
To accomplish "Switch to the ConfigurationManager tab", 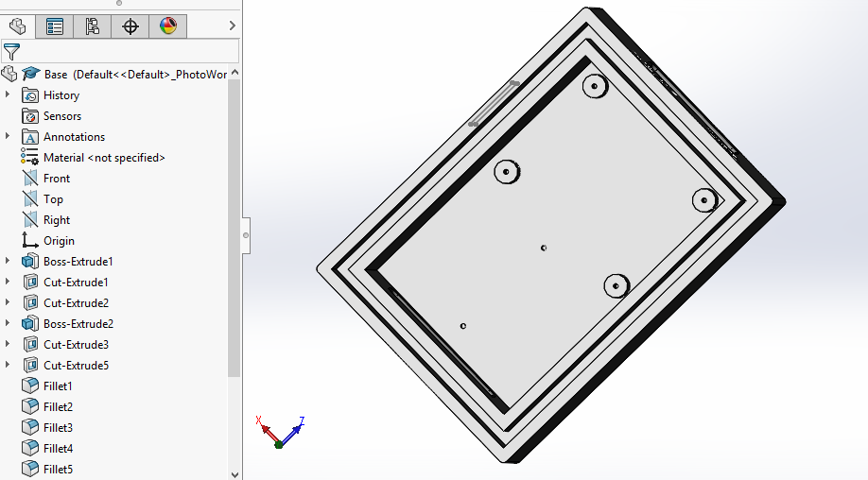I will pyautogui.click(x=92, y=26).
